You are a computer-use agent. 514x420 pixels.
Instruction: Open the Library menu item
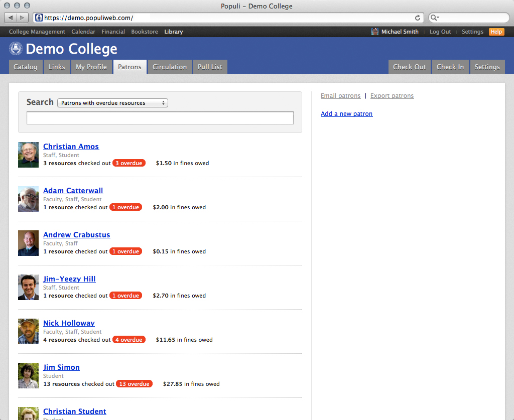pos(173,32)
